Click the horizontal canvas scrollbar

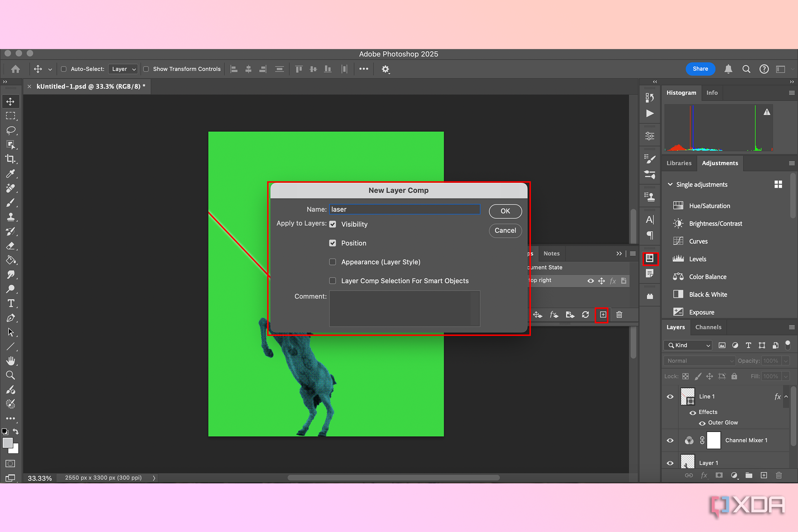coord(393,478)
